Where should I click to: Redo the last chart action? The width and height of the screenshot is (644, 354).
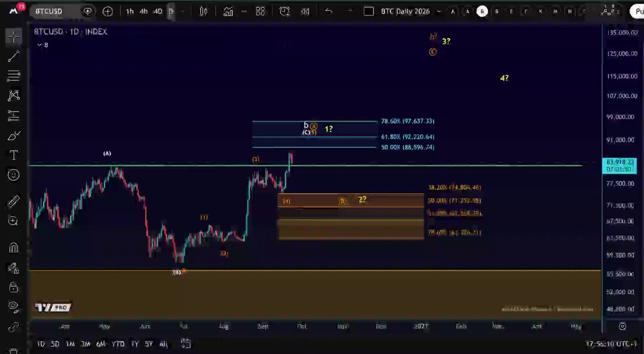(x=349, y=11)
